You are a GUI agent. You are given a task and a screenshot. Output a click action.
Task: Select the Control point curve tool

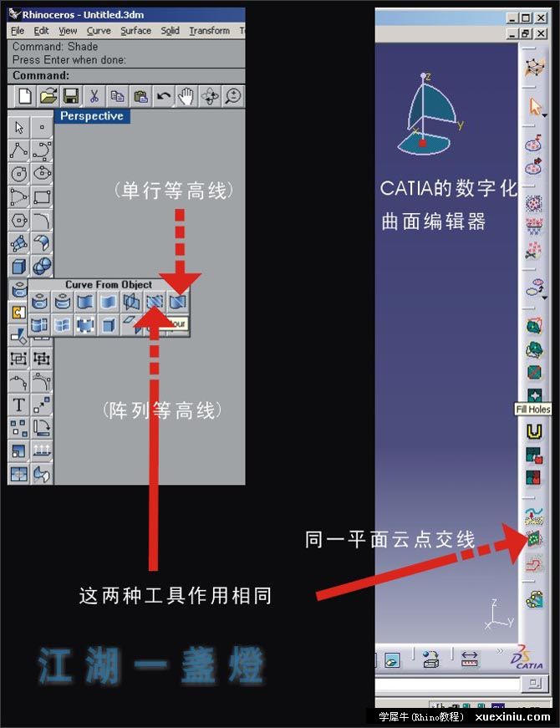click(x=42, y=150)
